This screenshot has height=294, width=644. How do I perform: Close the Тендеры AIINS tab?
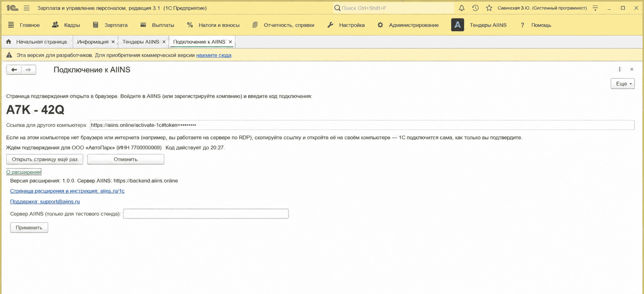tap(164, 42)
